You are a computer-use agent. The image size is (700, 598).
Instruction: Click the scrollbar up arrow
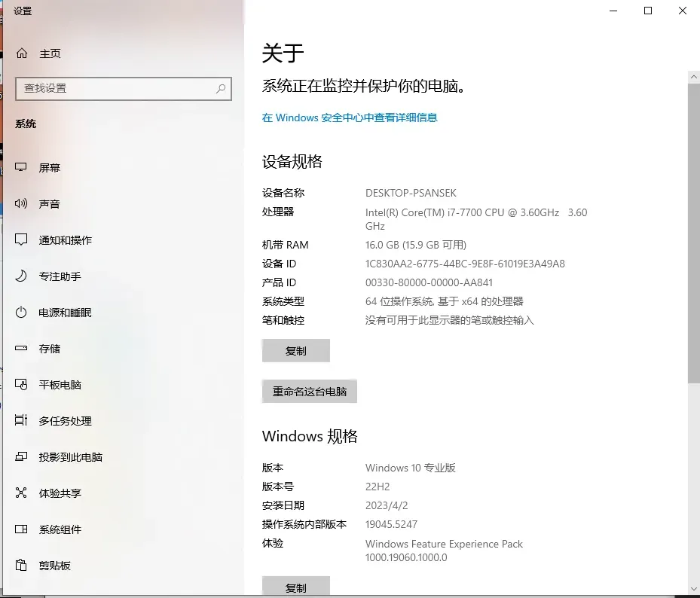click(x=694, y=77)
